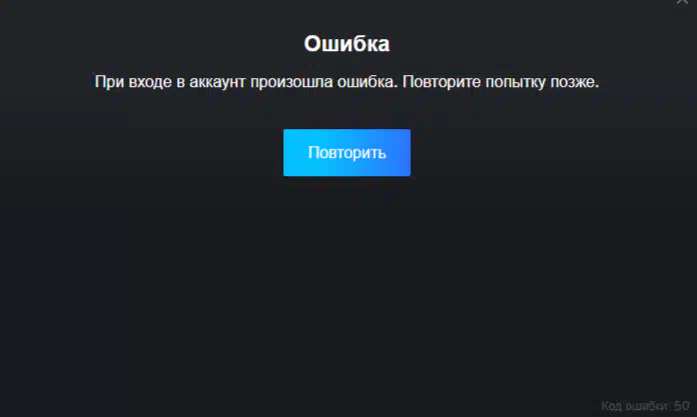Select the bold error title text
The image size is (697, 417).
tap(347, 44)
